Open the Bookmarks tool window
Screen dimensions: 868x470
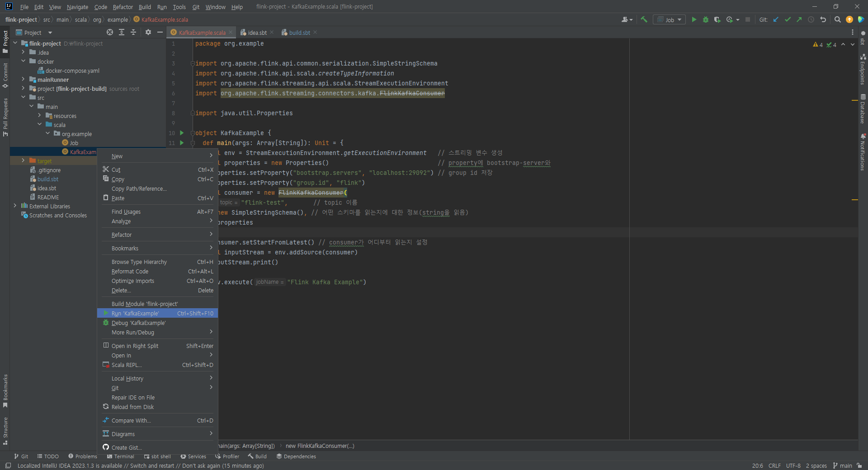pyautogui.click(x=5, y=391)
